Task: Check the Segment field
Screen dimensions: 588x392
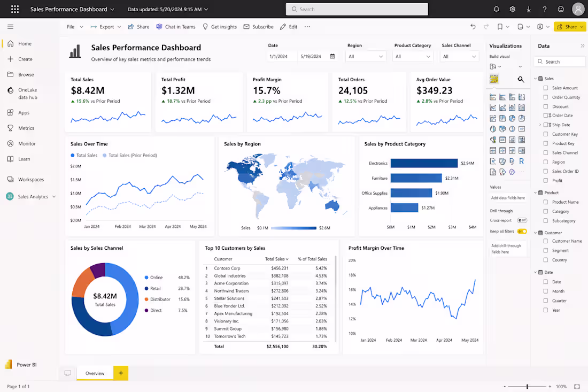Action: pyautogui.click(x=546, y=250)
